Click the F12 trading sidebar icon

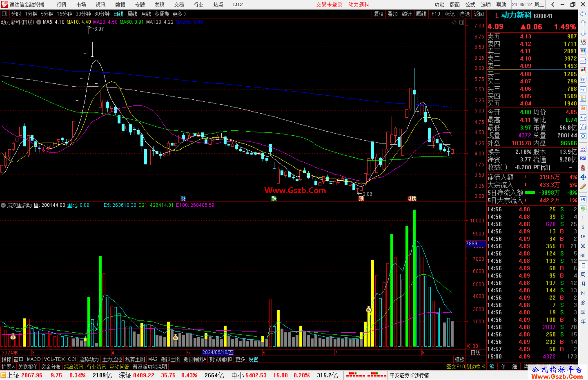583,118
